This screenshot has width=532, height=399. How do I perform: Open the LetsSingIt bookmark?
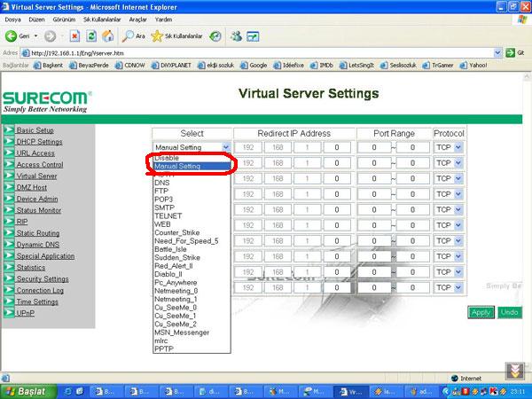(357, 65)
